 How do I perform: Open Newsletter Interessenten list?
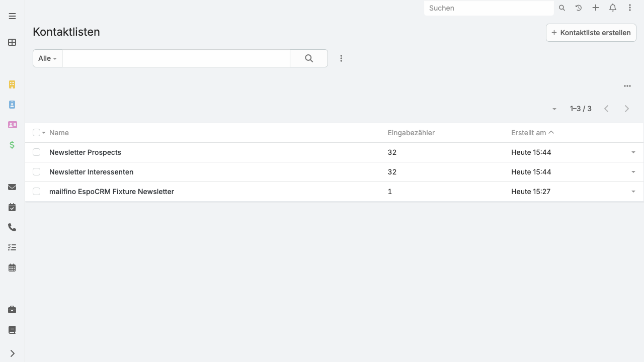click(x=91, y=172)
